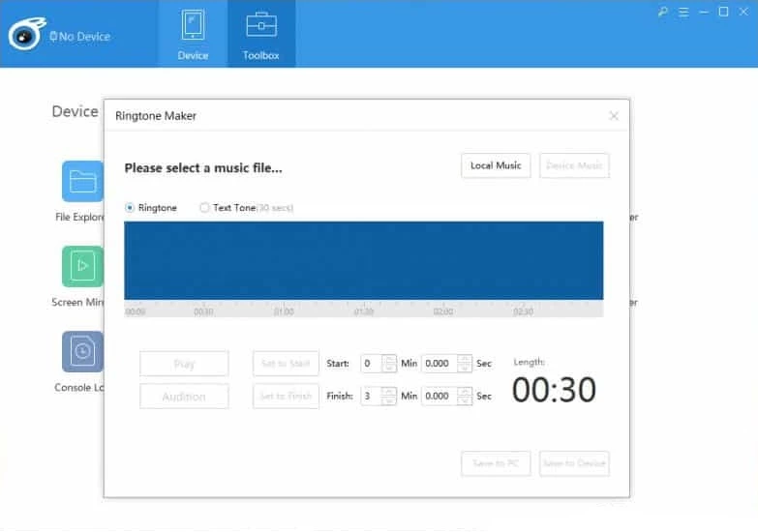Switch to the Device tab
This screenshot has height=532, width=758.
pos(193,35)
